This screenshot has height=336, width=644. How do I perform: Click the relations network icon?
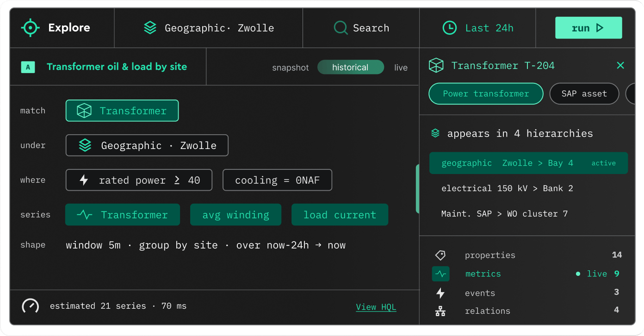coord(440,311)
